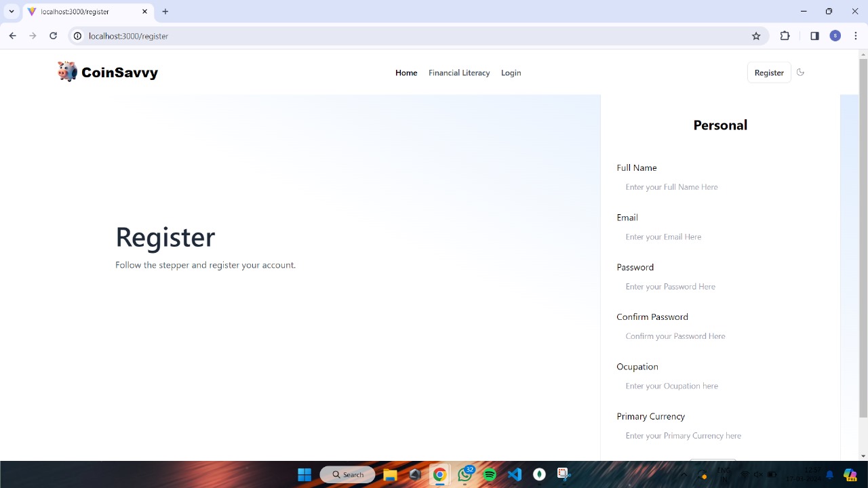This screenshot has height=488, width=868.
Task: Open the Financial Literacy nav item
Action: pos(459,73)
